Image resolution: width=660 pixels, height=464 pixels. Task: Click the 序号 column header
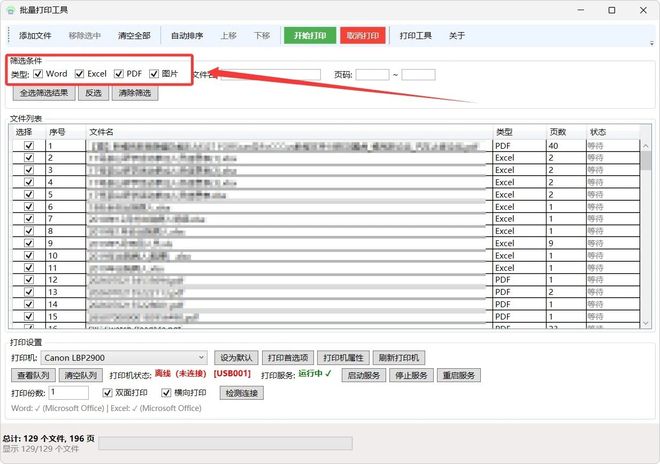pyautogui.click(x=66, y=132)
